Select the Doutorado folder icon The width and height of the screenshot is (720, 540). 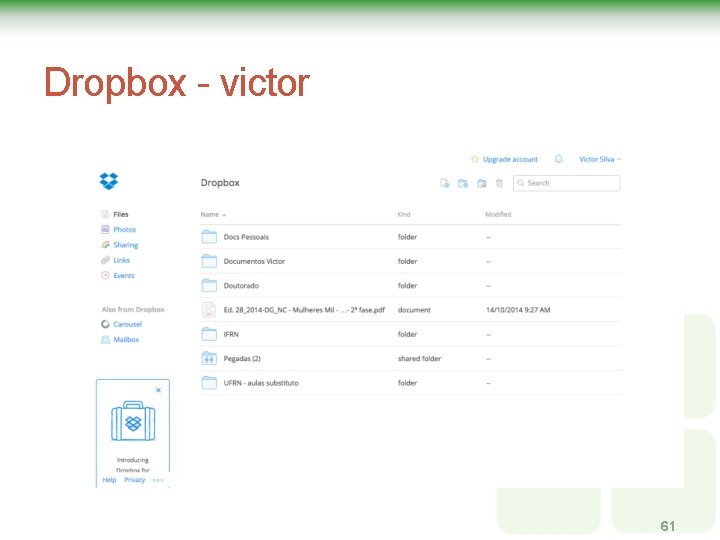click(209, 286)
